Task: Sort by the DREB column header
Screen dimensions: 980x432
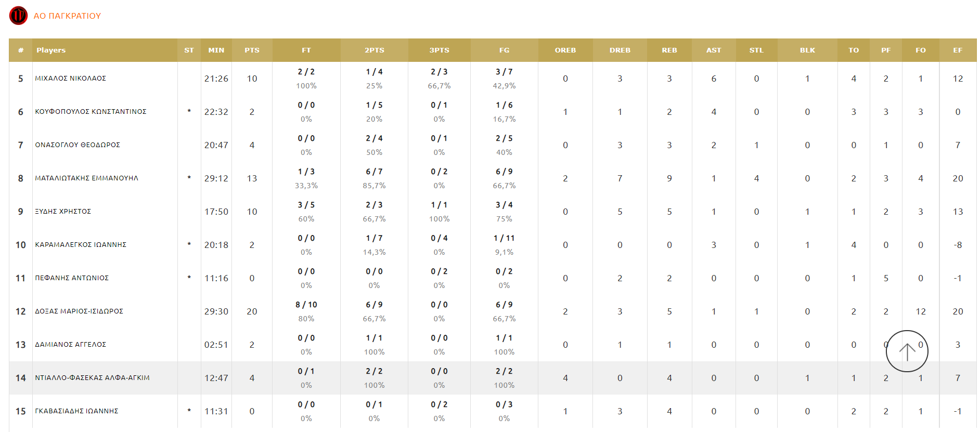Action: pyautogui.click(x=620, y=50)
